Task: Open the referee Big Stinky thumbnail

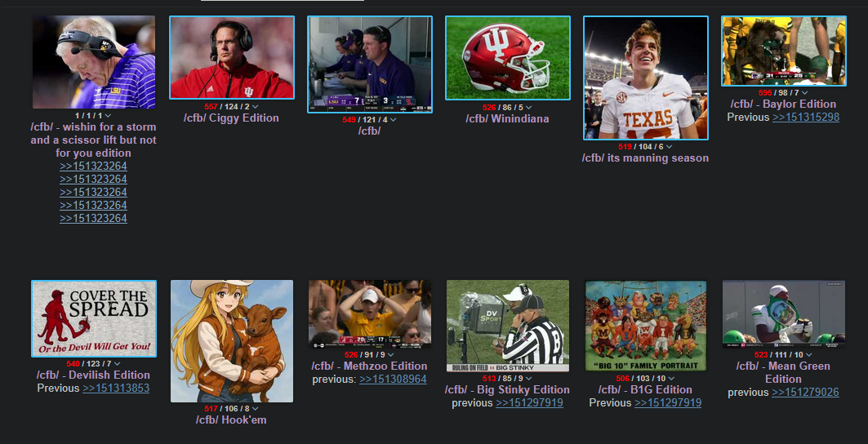Action: (508, 326)
